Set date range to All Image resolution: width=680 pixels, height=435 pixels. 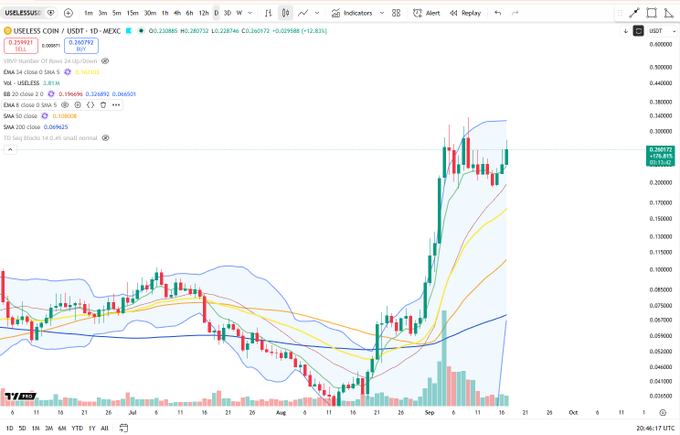tap(105, 428)
